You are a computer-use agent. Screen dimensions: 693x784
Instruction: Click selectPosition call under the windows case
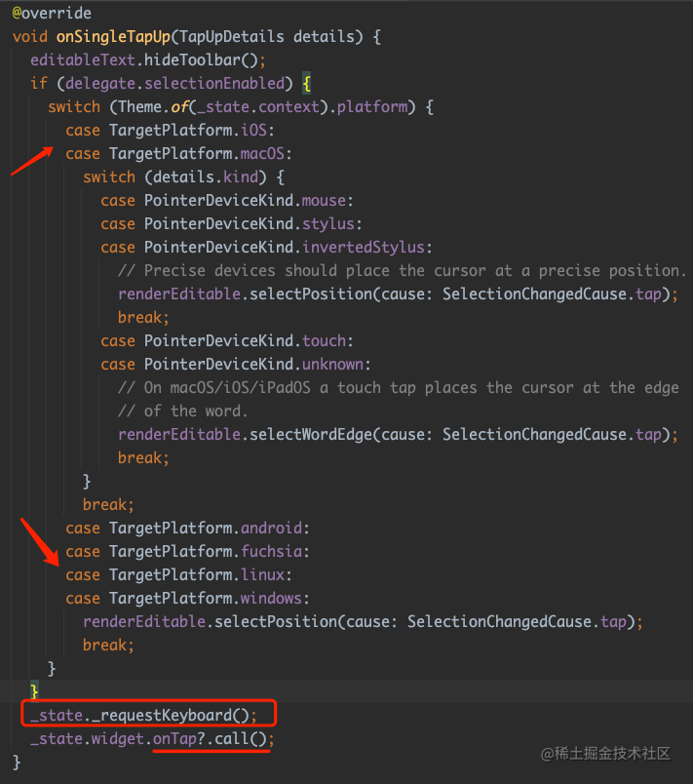(363, 622)
